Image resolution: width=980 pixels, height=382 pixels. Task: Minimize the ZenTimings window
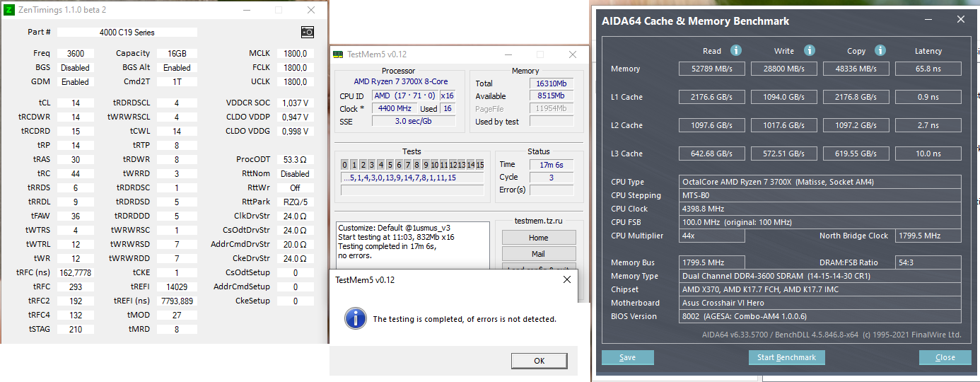[x=246, y=10]
